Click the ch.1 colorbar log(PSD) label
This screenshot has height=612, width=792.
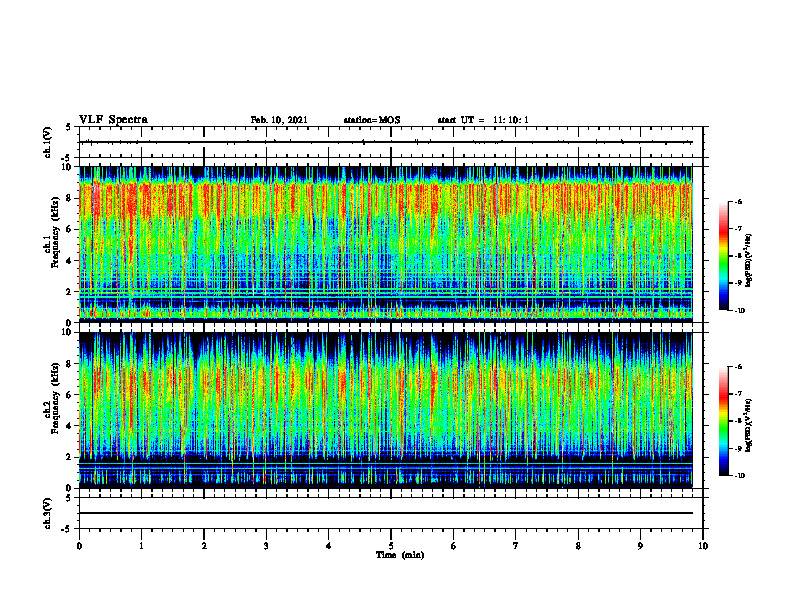(749, 261)
